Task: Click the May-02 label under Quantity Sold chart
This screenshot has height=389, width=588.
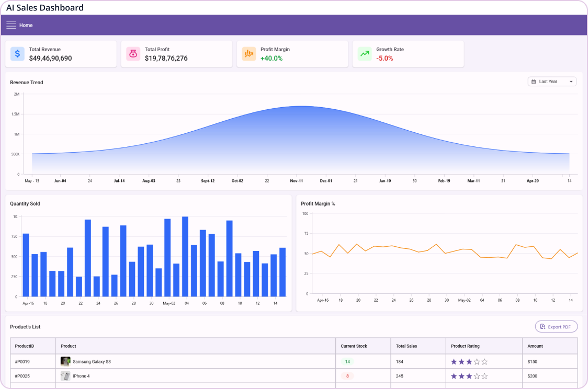Action: [x=169, y=303]
